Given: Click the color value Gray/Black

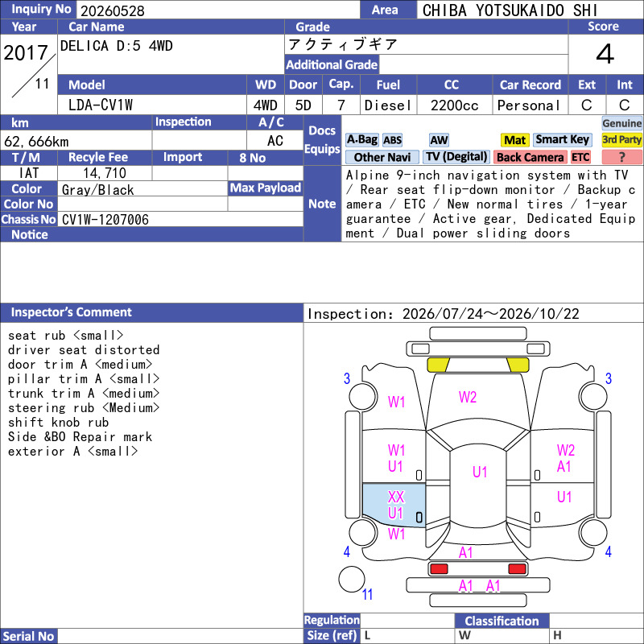Looking at the screenshot, I should [x=97, y=190].
